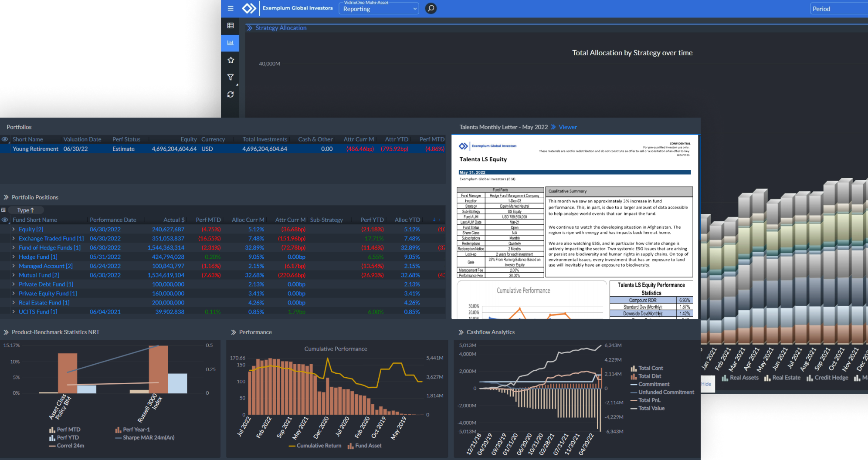Screen dimensions: 868x460
Task: Expand the Managed Account [2] row
Action: tap(14, 266)
